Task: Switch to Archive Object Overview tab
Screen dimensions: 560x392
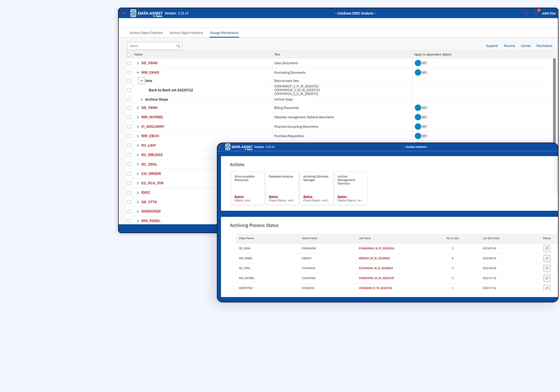Action: click(146, 33)
